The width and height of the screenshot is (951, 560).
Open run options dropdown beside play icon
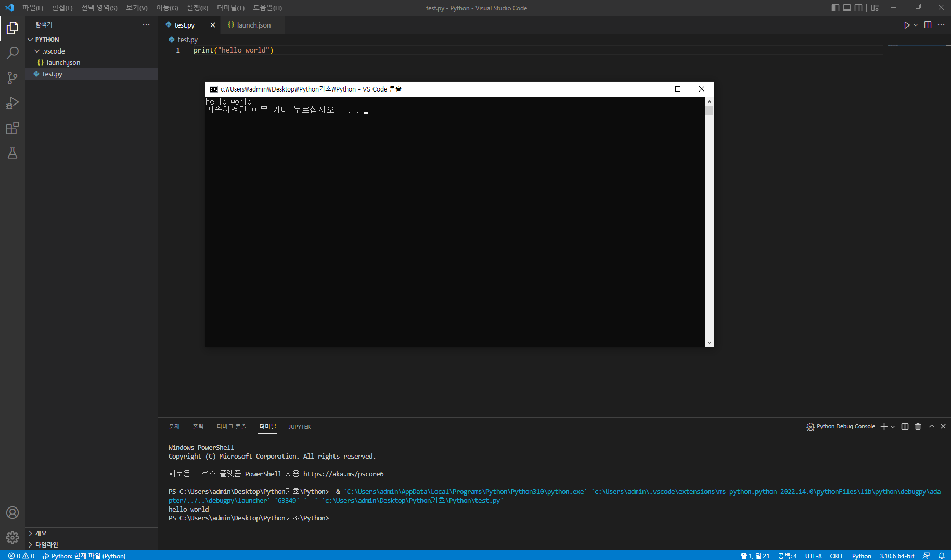(916, 25)
